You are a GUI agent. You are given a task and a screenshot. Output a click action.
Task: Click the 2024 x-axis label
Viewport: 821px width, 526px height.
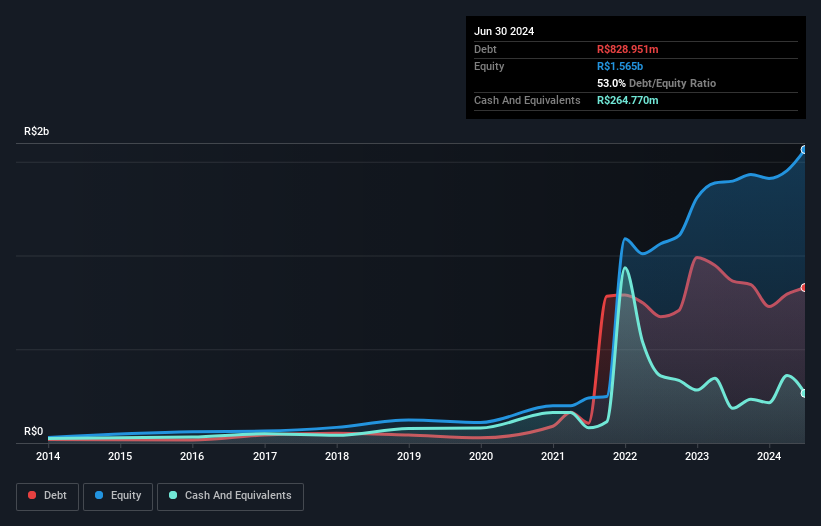tap(769, 456)
